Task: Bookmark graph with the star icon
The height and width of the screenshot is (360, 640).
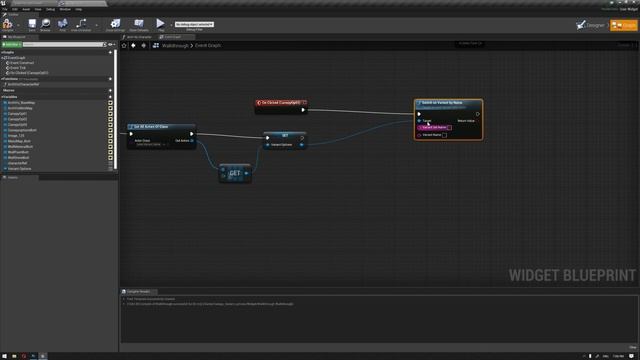Action: click(124, 46)
